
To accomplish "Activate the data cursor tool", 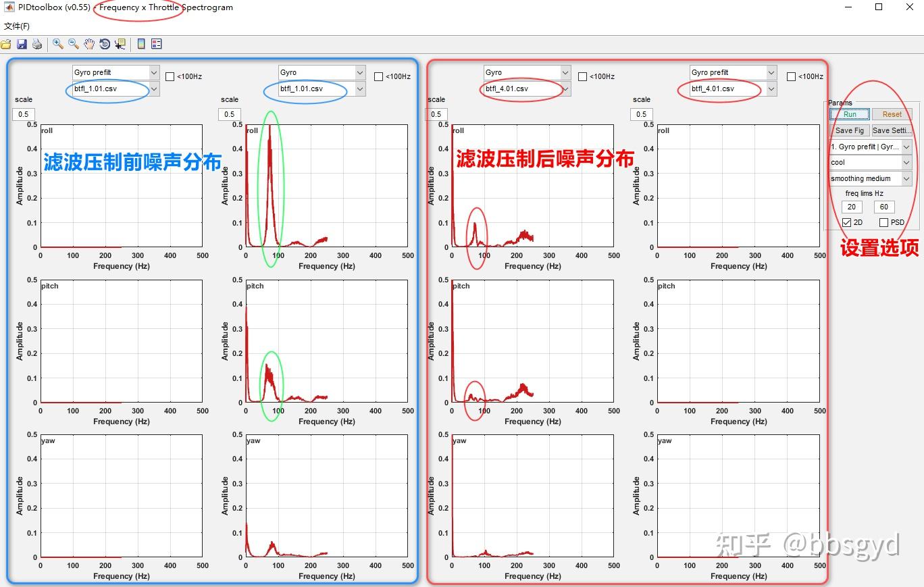I will coord(120,44).
